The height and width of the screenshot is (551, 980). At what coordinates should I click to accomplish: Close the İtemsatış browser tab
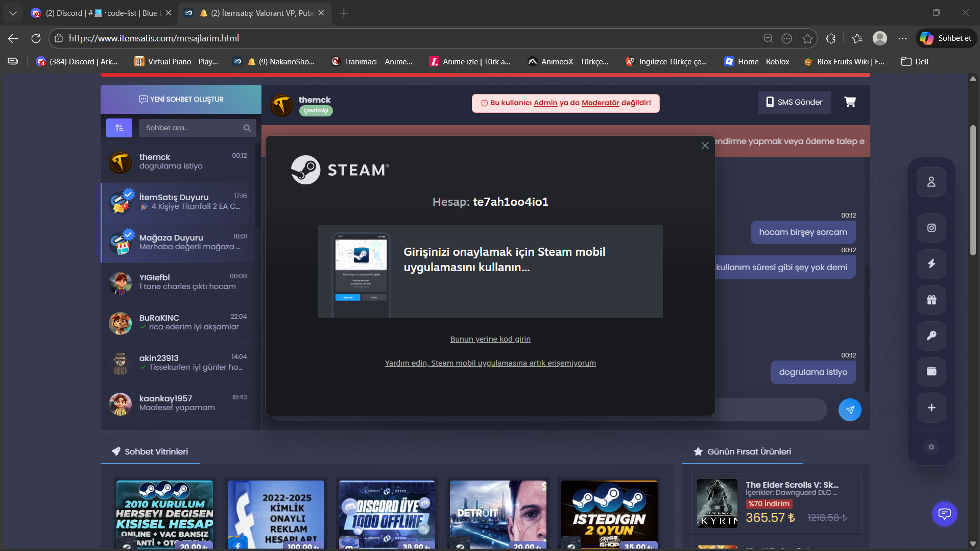pyautogui.click(x=321, y=13)
